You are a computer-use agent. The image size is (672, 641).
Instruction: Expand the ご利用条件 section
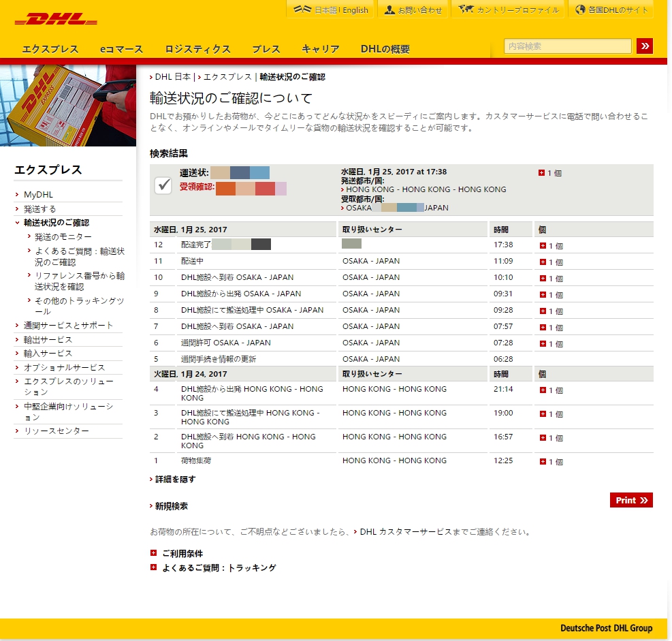(153, 553)
